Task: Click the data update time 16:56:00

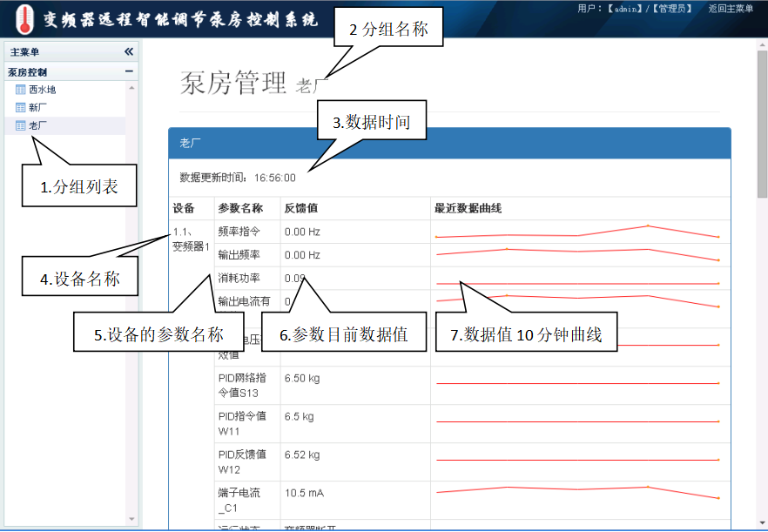Action: 275,178
